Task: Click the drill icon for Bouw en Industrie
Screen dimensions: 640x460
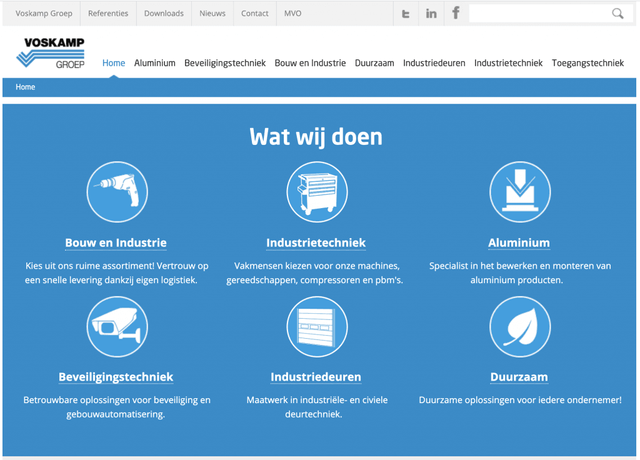Action: pos(117,192)
